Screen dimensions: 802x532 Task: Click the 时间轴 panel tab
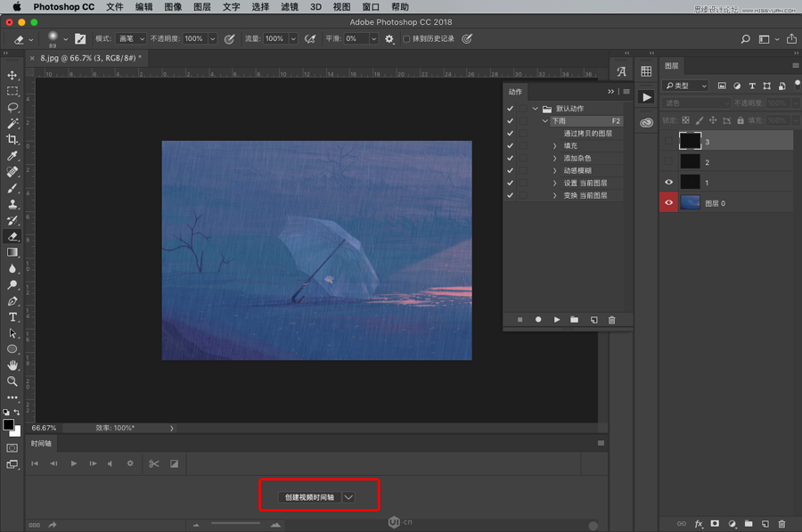click(x=42, y=443)
